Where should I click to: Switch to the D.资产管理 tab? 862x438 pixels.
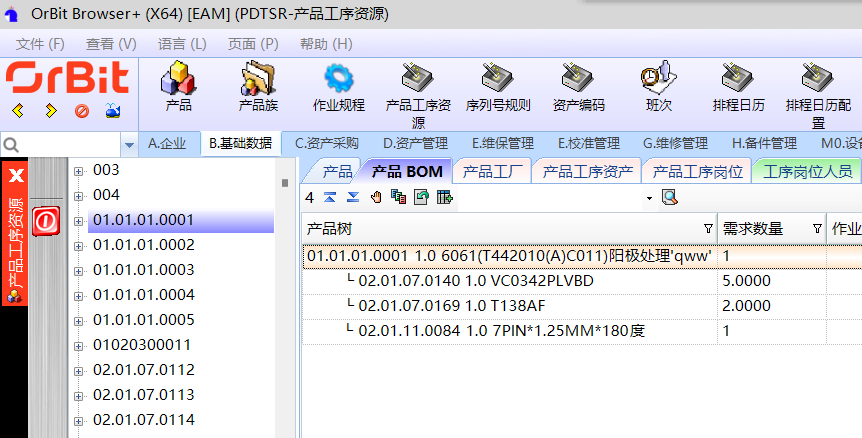415,144
